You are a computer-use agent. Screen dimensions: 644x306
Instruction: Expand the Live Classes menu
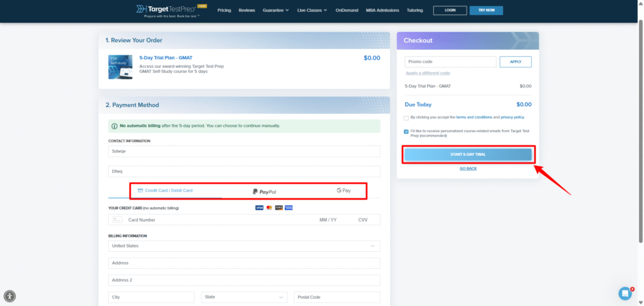[x=312, y=10]
